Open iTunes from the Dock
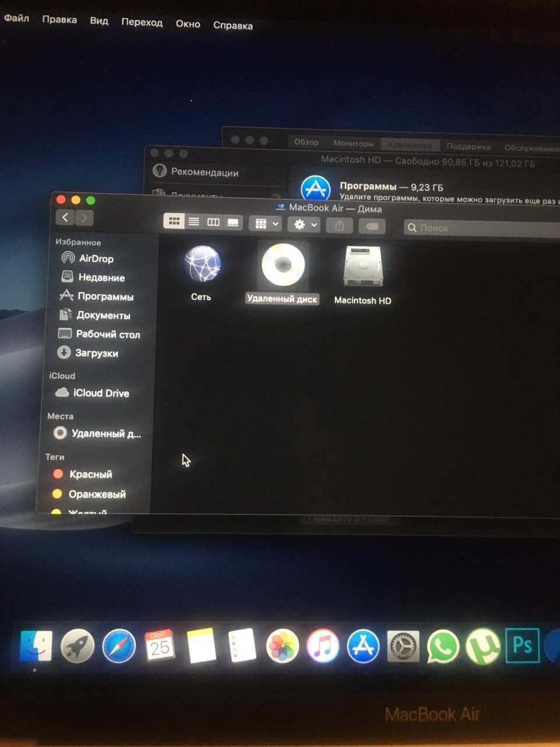560x747 pixels. coord(323,647)
